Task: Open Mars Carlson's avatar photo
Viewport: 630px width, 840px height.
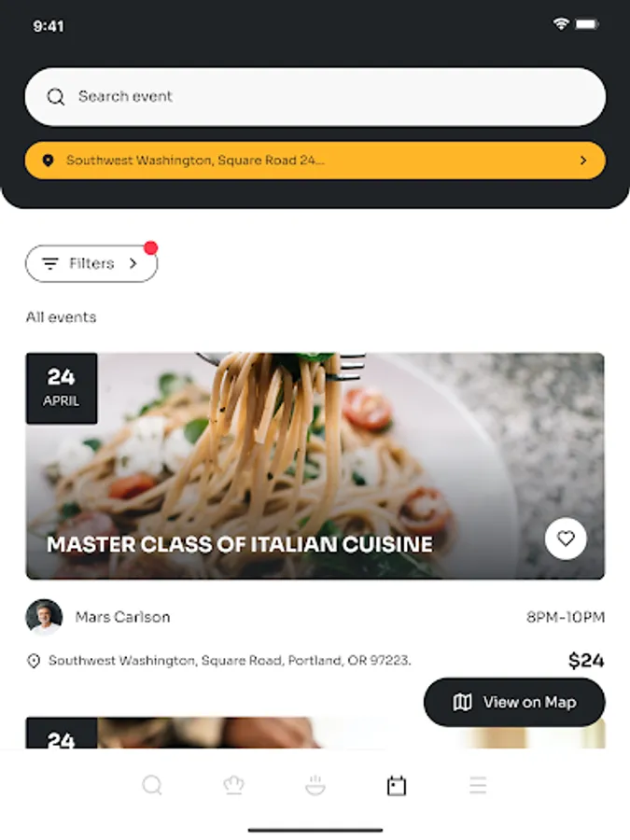Action: 44,617
